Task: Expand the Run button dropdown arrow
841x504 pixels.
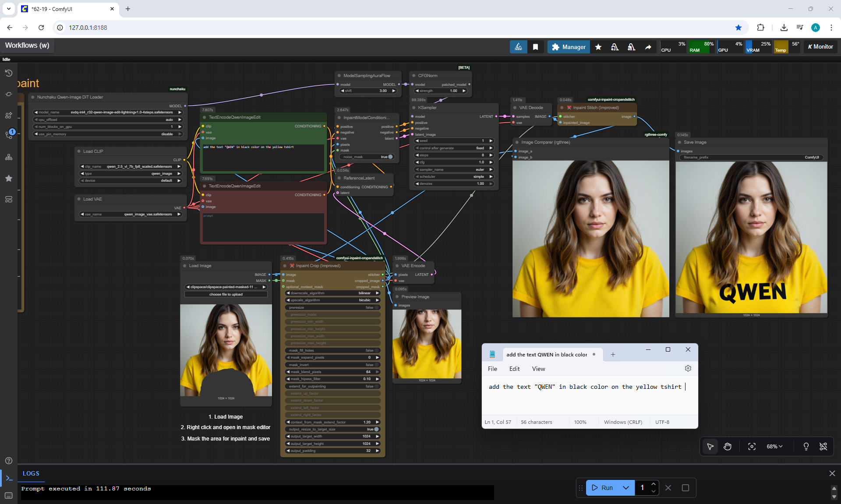Action: [626, 487]
